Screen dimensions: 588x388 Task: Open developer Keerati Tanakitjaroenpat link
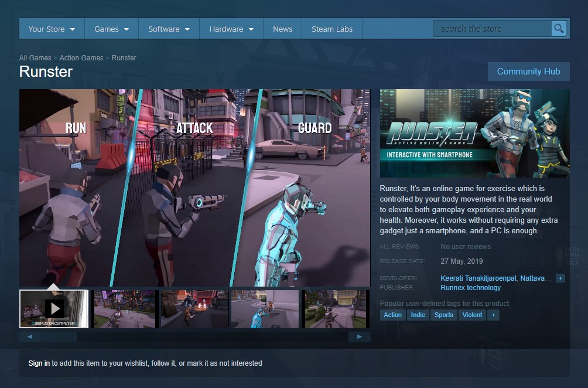[x=478, y=278]
